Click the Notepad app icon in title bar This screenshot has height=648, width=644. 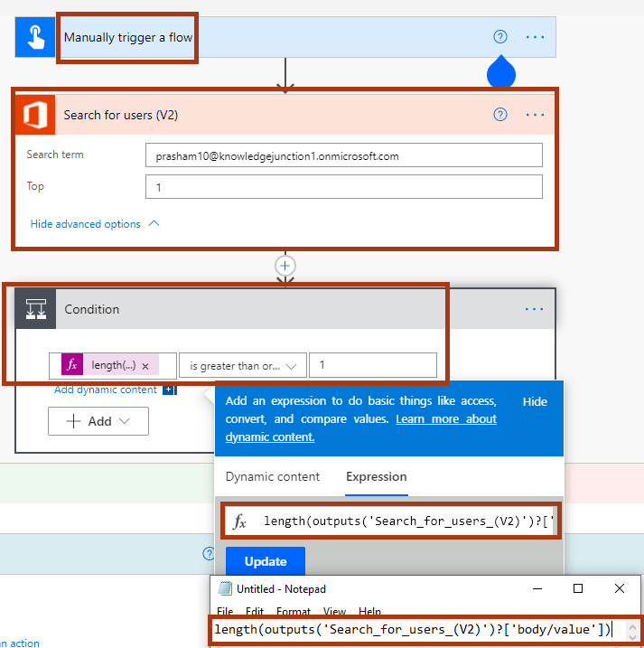tap(225, 588)
